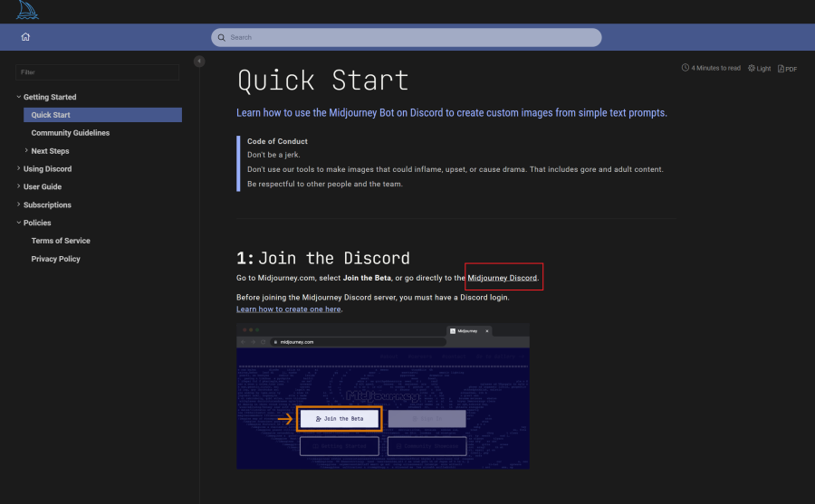This screenshot has width=815, height=504.
Task: Click 'Learn how to create one here' link
Action: [288, 309]
